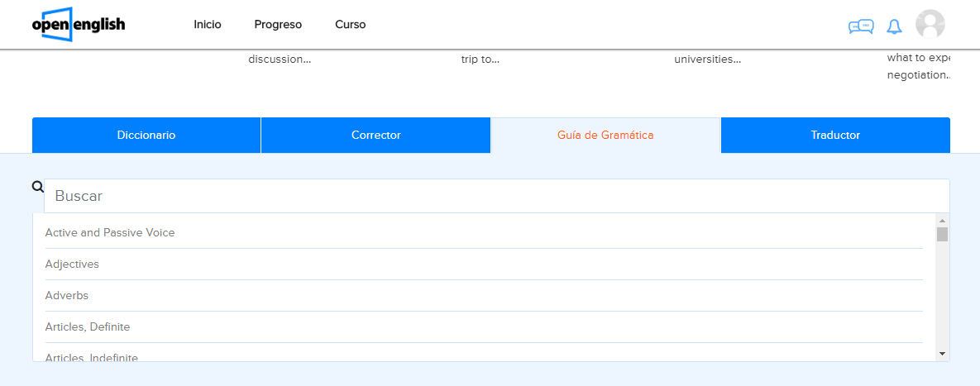Select the Guía de Gramática tab
980x386 pixels.
coord(605,136)
